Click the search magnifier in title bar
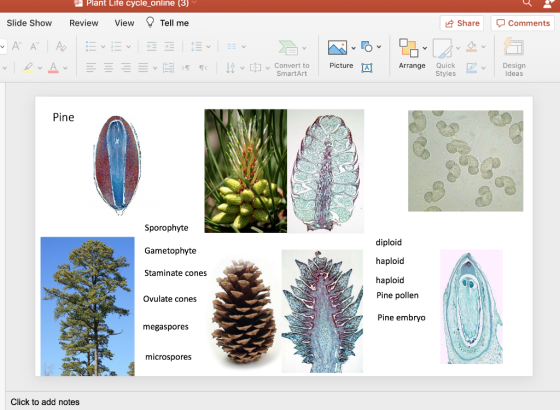The height and width of the screenshot is (410, 560). pos(527,3)
